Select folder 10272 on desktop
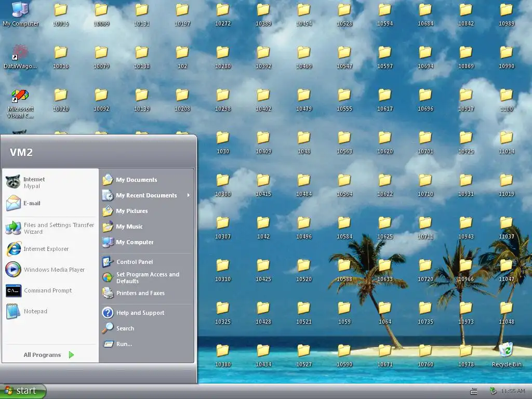Viewport: 532px width, 399px height. pos(223,14)
